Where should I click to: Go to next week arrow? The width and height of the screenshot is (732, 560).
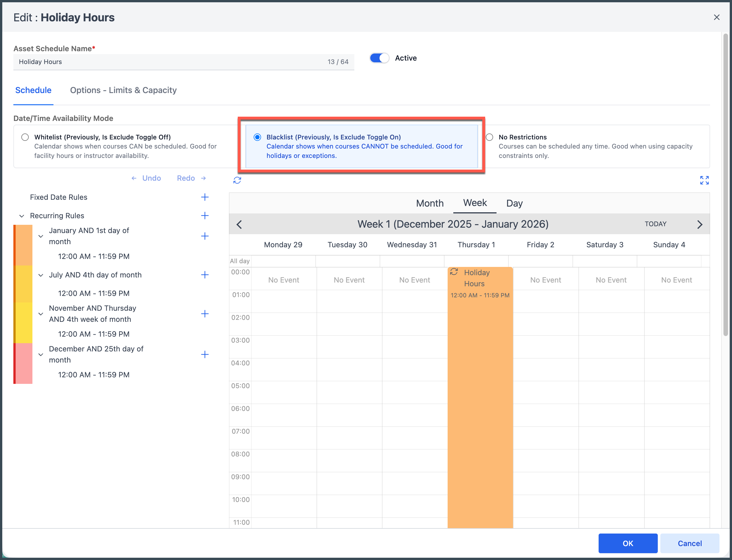[699, 224]
